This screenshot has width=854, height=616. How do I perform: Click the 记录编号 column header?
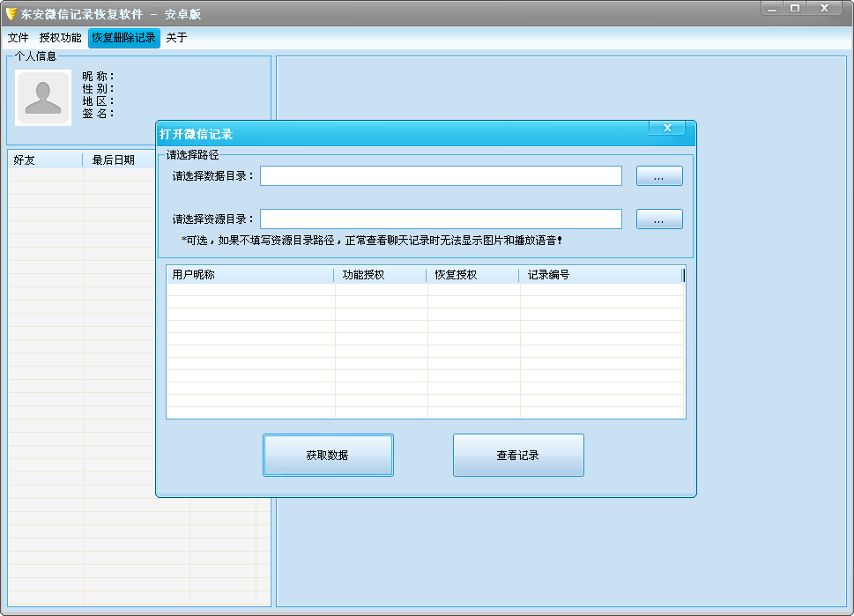click(600, 275)
